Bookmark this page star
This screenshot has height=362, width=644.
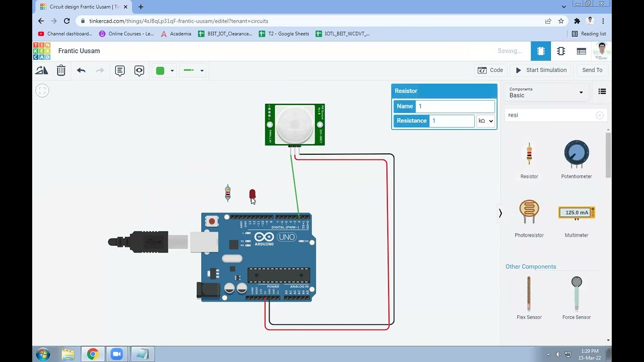561,21
